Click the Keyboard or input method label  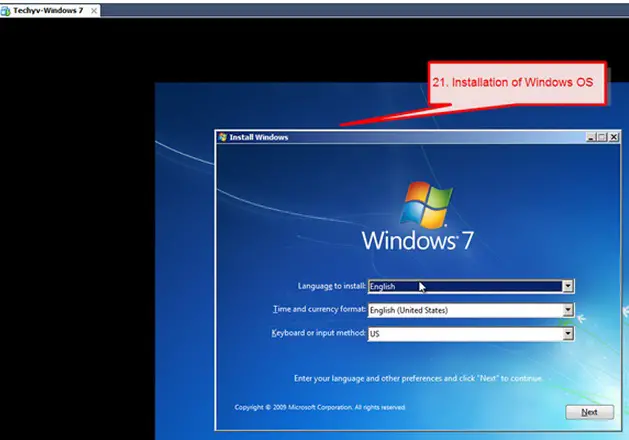pyautogui.click(x=319, y=333)
